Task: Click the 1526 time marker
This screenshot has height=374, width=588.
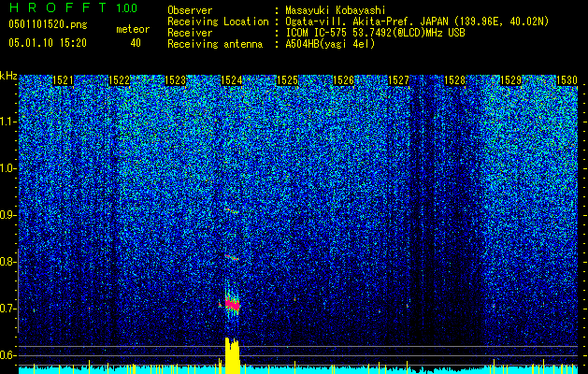Action: coord(343,80)
